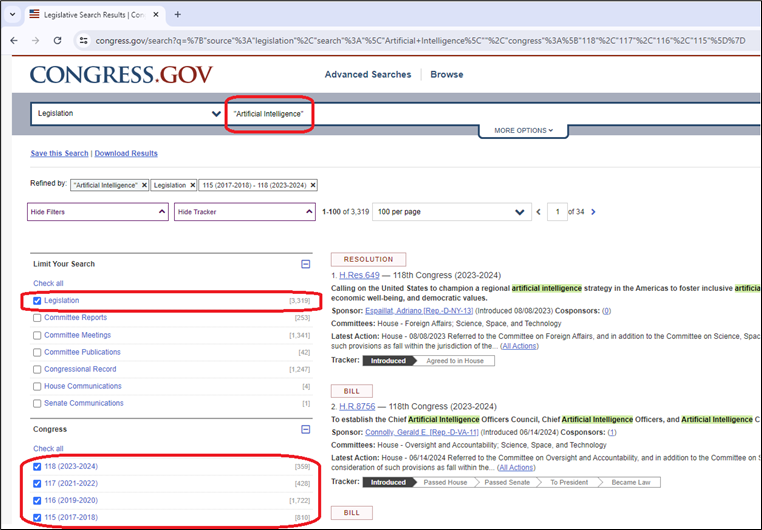Check the Senate Communications checkbox
This screenshot has height=530, width=762.
click(37, 403)
